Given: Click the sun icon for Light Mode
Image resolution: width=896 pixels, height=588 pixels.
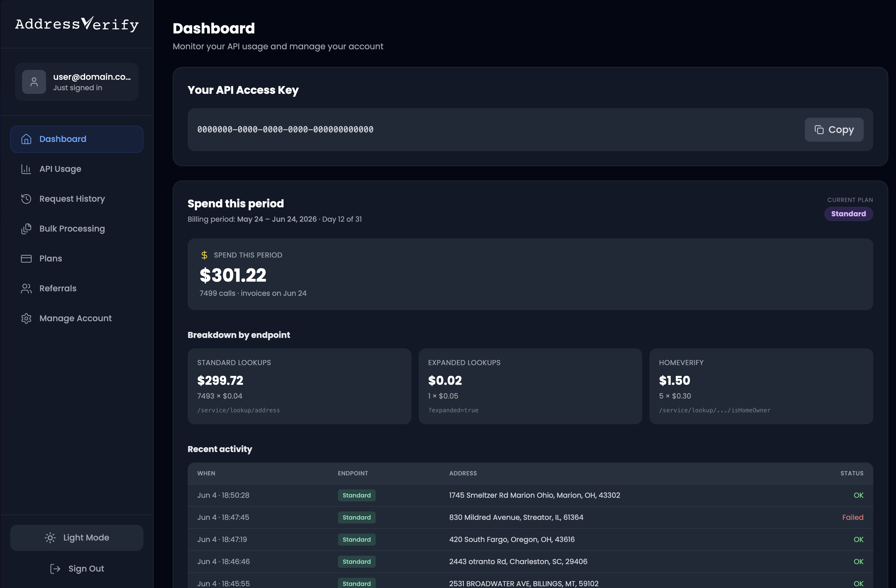Looking at the screenshot, I should click(50, 538).
